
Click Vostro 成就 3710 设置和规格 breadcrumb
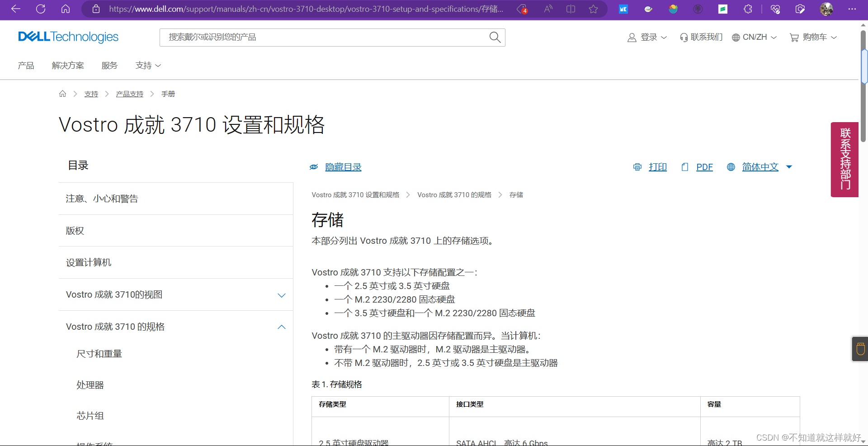pos(355,195)
